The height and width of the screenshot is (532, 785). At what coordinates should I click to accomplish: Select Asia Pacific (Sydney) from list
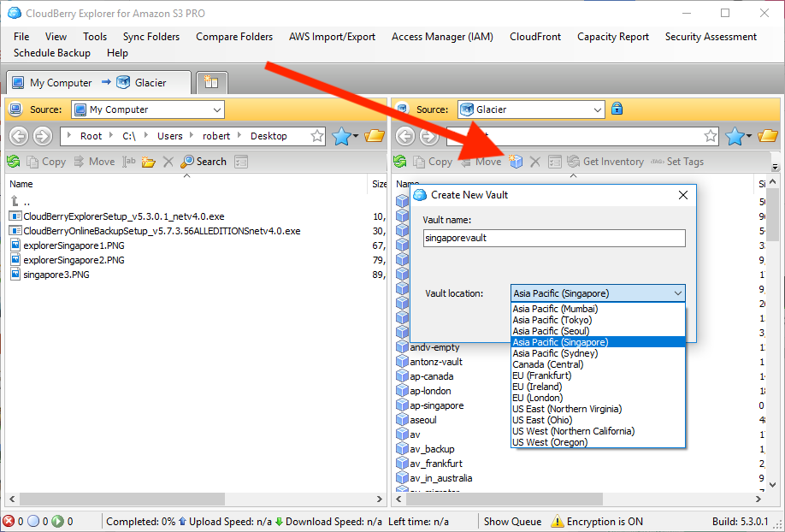598,353
